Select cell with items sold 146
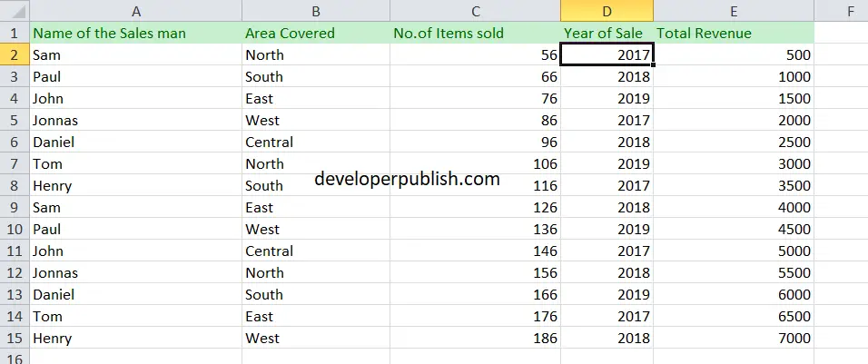This screenshot has width=868, height=364. pos(475,251)
